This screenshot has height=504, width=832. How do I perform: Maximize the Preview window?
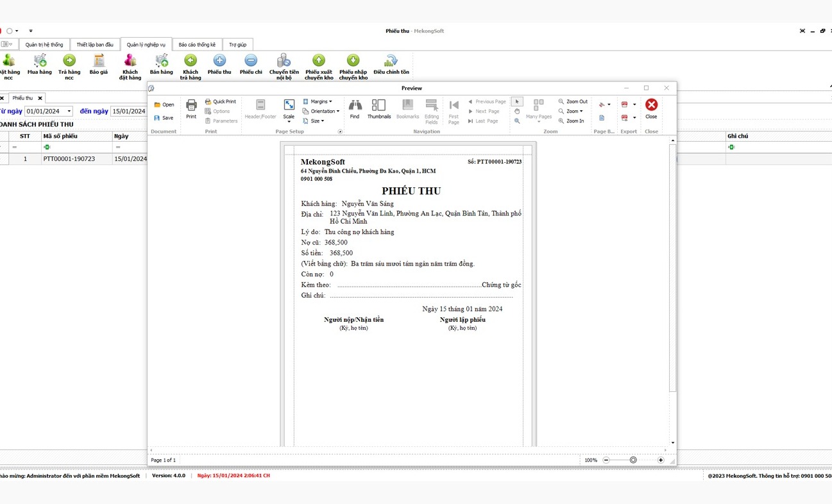coord(646,88)
